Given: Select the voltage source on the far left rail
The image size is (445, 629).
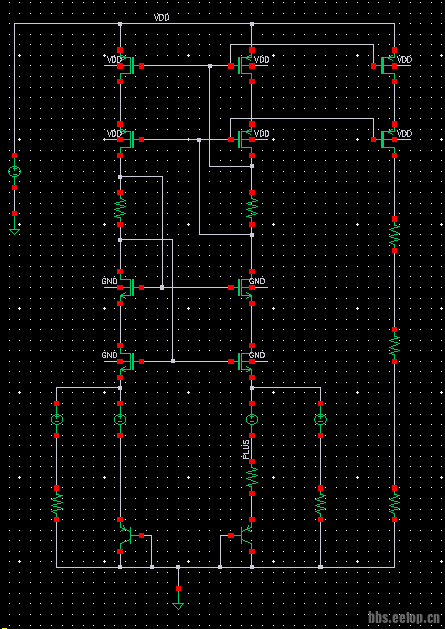Looking at the screenshot, I should tap(14, 172).
